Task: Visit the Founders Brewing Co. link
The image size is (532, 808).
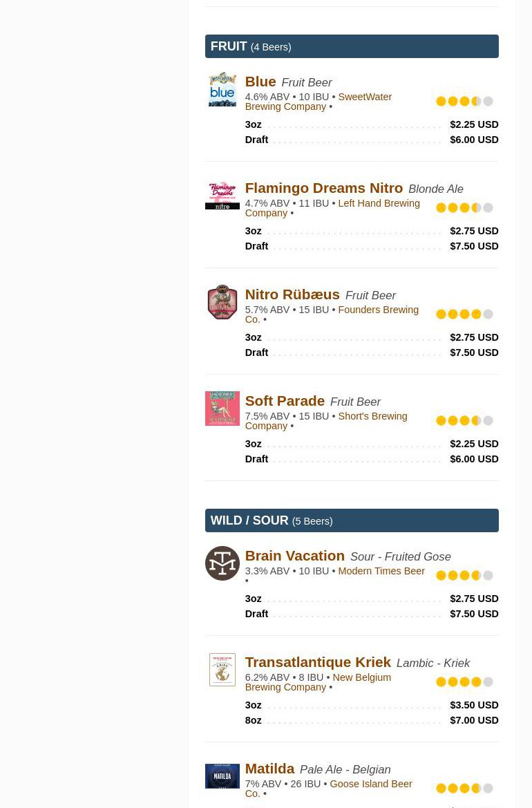Action: coord(332,314)
